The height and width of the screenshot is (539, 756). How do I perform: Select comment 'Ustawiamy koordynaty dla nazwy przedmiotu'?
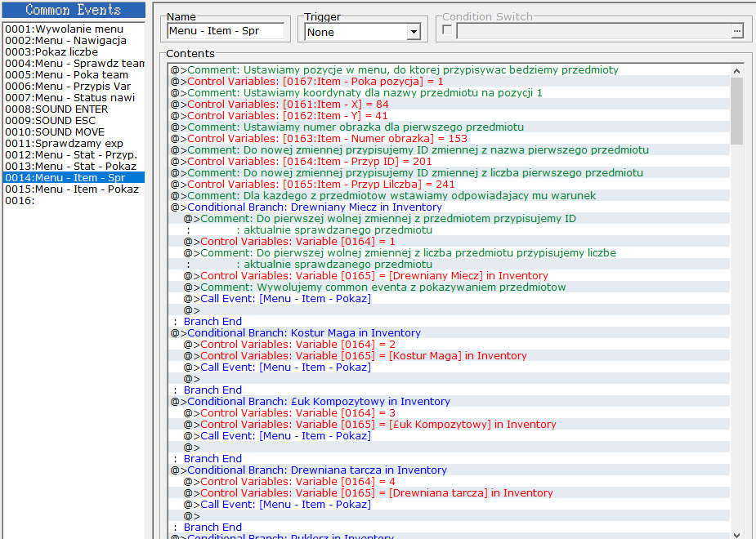point(450,93)
